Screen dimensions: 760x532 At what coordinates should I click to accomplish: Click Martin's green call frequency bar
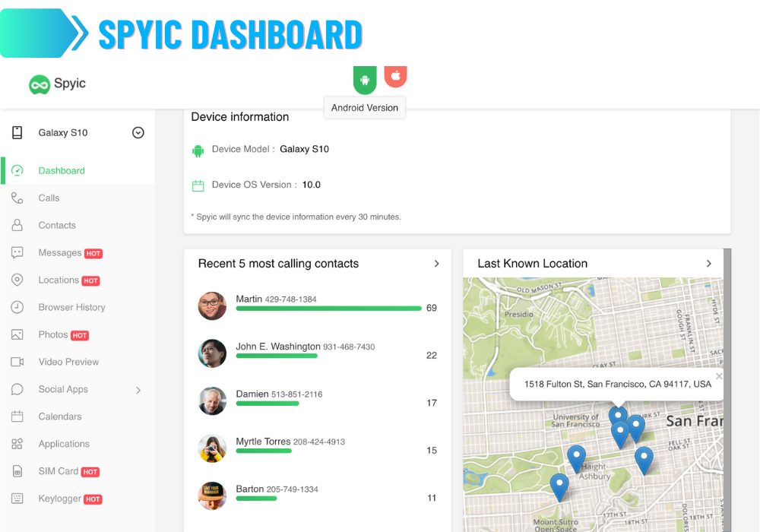(x=327, y=309)
